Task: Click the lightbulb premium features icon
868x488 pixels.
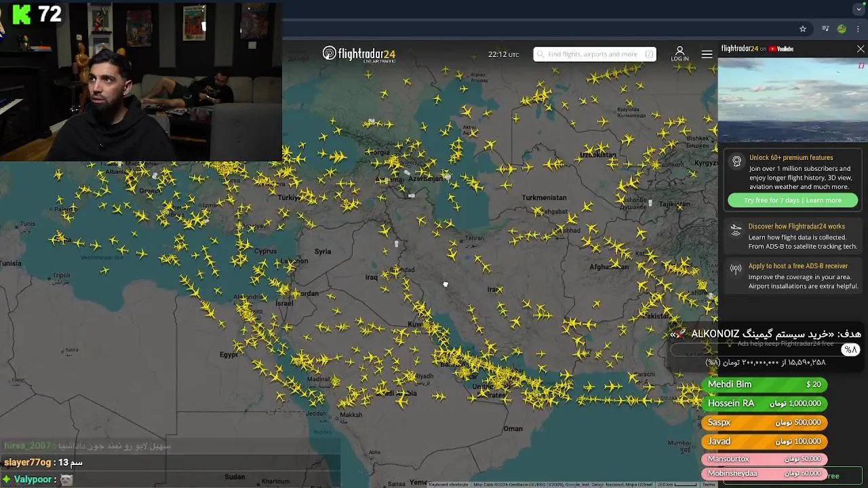Action: pyautogui.click(x=736, y=161)
